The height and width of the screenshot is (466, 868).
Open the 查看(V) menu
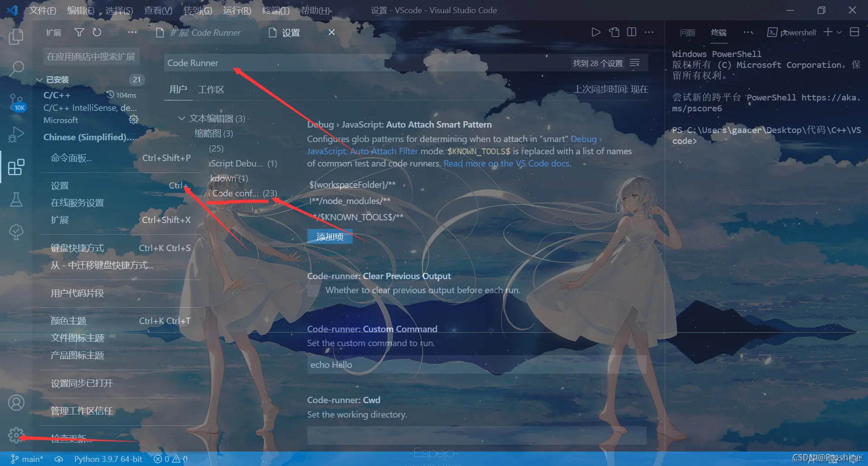pos(158,10)
